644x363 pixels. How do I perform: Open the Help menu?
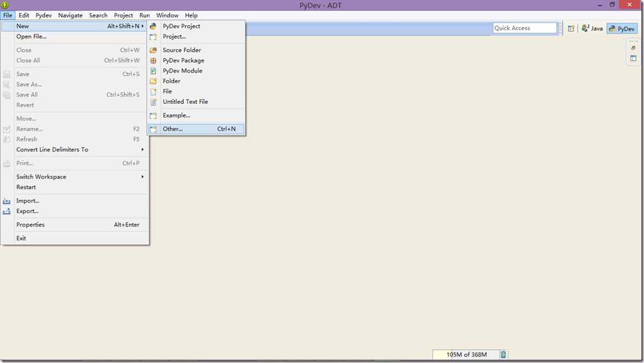191,15
